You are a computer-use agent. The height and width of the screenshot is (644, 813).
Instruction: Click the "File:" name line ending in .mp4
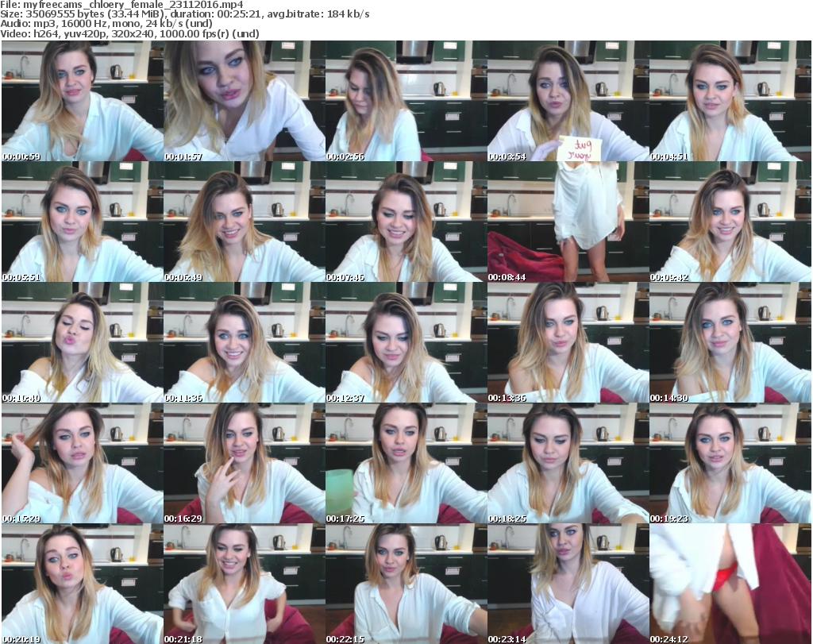click(x=121, y=5)
